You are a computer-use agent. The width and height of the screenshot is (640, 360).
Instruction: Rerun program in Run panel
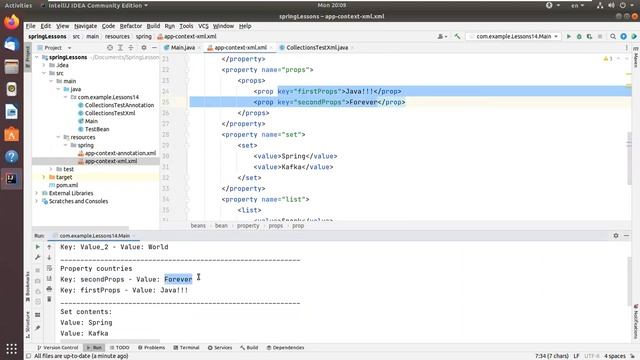pyautogui.click(x=38, y=247)
